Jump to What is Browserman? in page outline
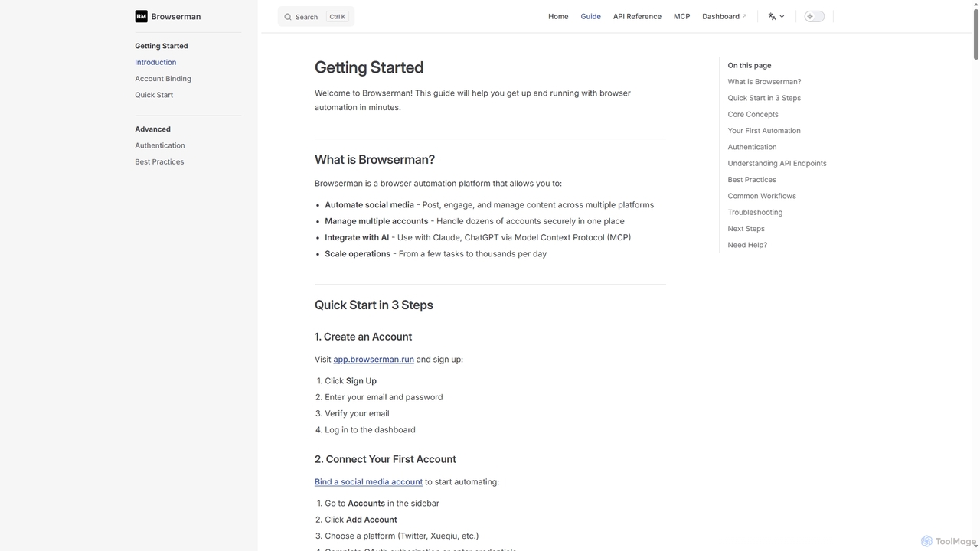Viewport: 980px width, 551px height. pos(764,82)
